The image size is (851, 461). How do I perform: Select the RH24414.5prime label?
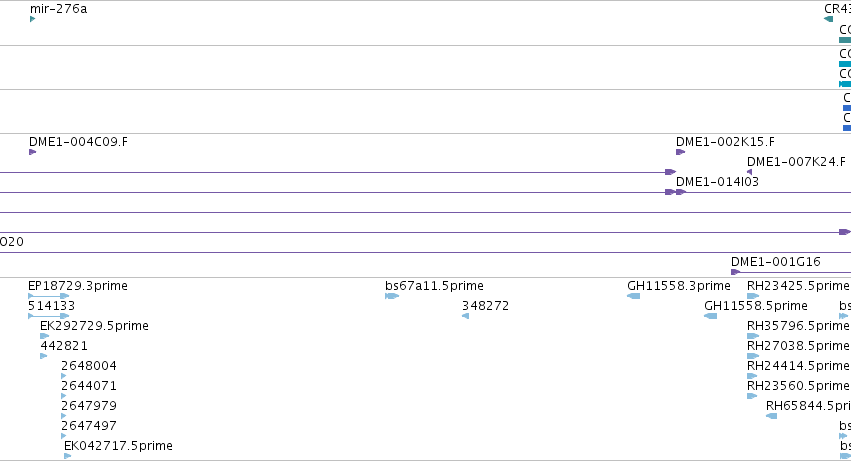(x=798, y=366)
